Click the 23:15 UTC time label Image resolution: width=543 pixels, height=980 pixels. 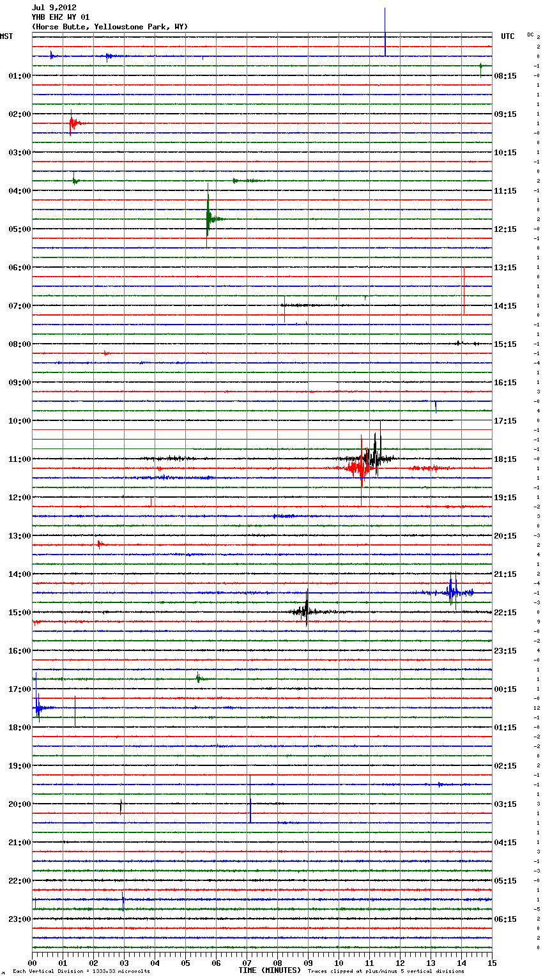(x=505, y=651)
